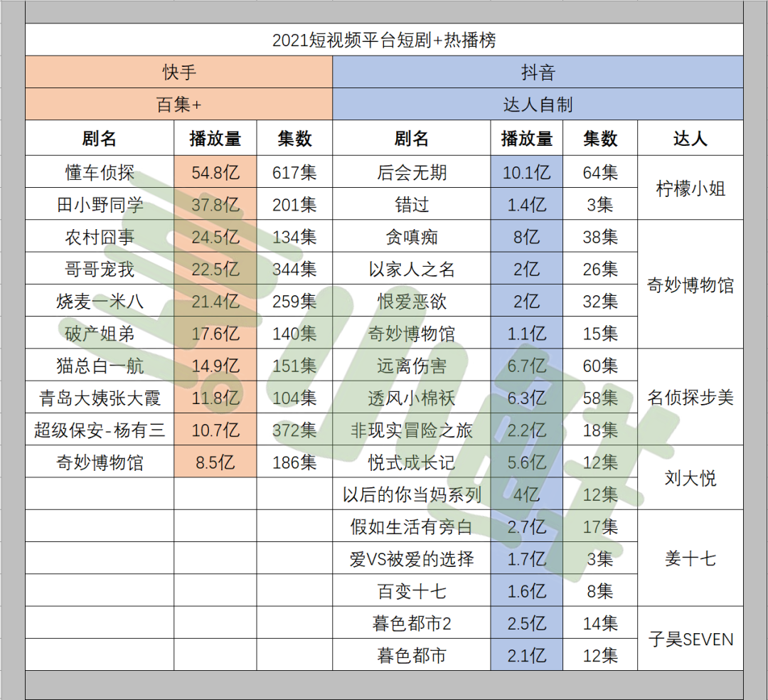Select the 暮色都市2 cell
The image size is (768, 700).
tap(412, 623)
